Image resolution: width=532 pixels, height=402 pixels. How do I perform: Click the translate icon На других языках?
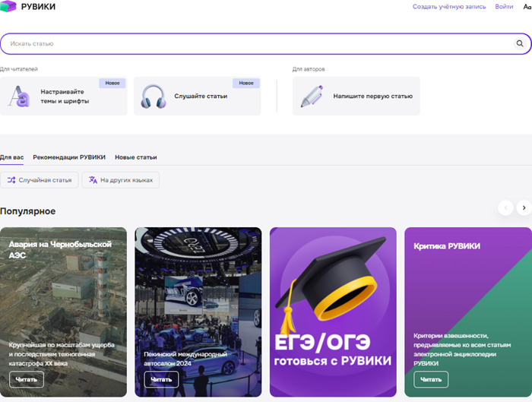(x=93, y=180)
